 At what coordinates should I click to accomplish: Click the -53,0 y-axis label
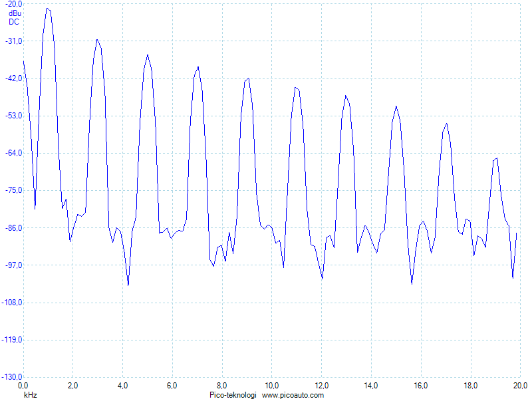tap(13, 116)
